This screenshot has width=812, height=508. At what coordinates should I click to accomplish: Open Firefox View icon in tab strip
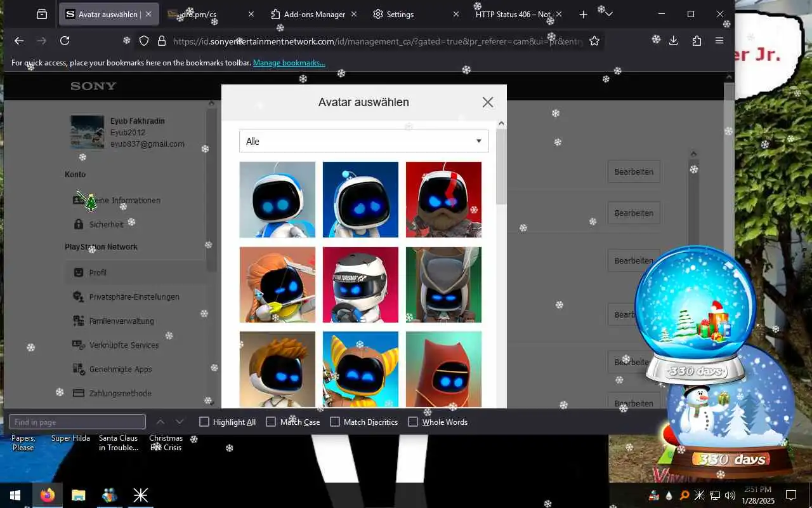[42, 14]
